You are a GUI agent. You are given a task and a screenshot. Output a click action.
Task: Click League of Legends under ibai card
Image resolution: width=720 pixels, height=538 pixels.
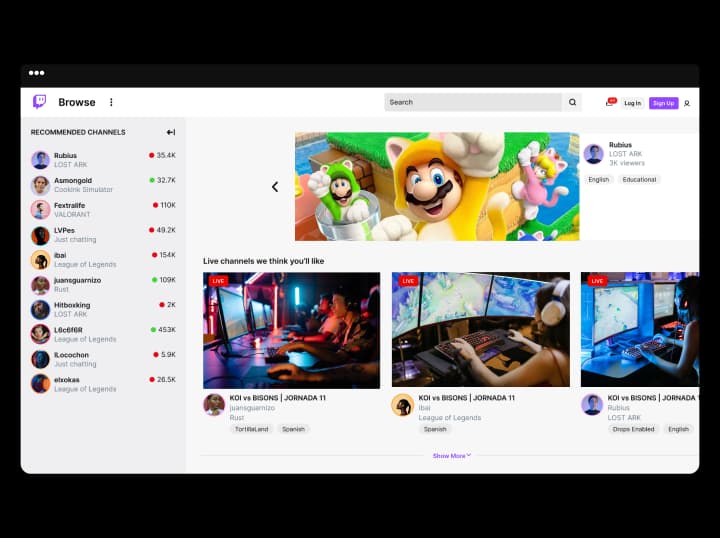tap(450, 418)
